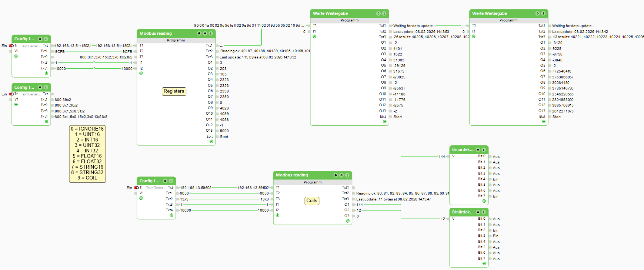Click info icon on Coils Modbus reading block

pyautogui.click(x=347, y=175)
